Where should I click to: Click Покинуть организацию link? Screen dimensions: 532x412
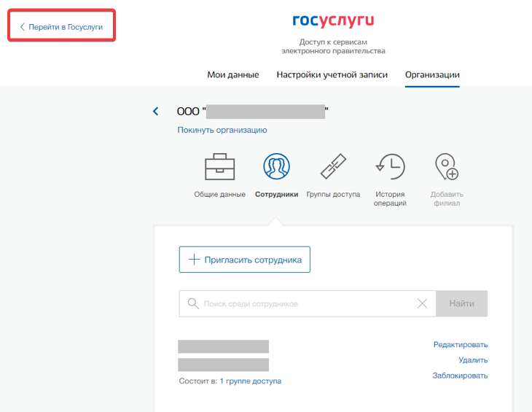[x=222, y=130]
